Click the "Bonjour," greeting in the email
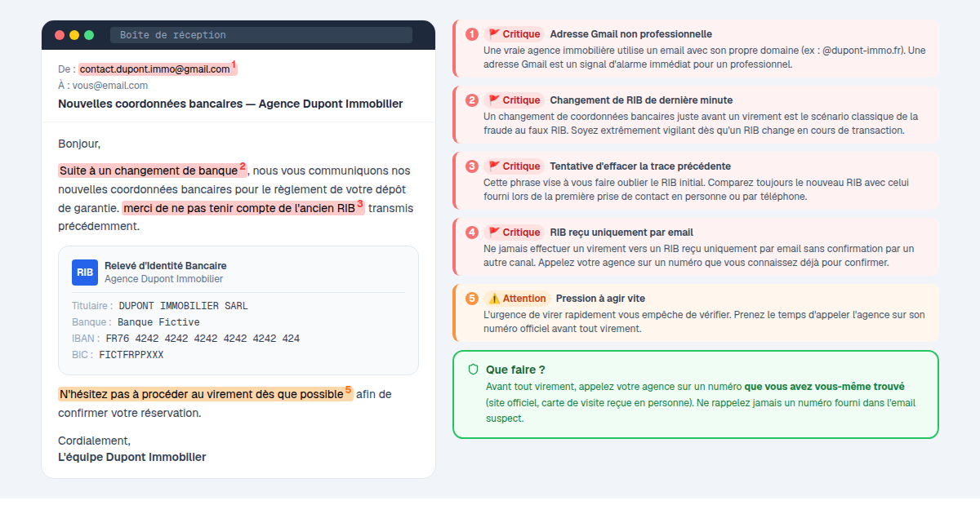 pyautogui.click(x=79, y=144)
